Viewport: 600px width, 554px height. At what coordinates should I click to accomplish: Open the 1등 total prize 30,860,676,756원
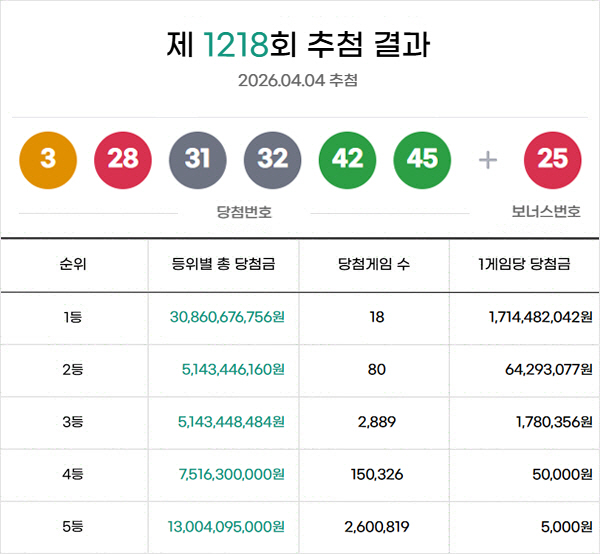[228, 317]
